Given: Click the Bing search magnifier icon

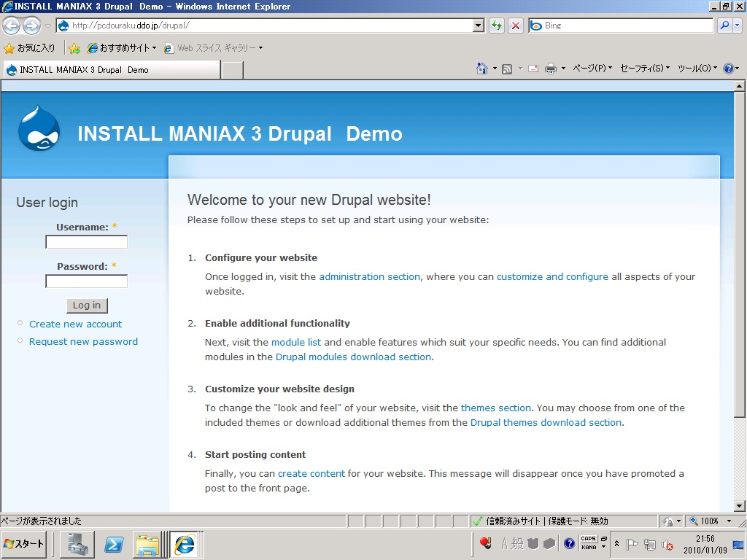Looking at the screenshot, I should coord(724,25).
